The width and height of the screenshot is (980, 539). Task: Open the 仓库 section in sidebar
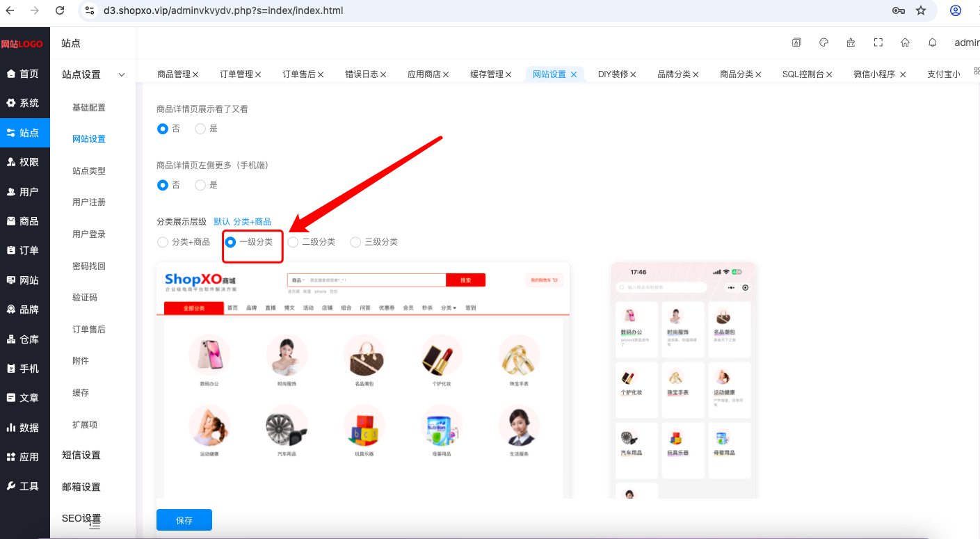[x=25, y=339]
